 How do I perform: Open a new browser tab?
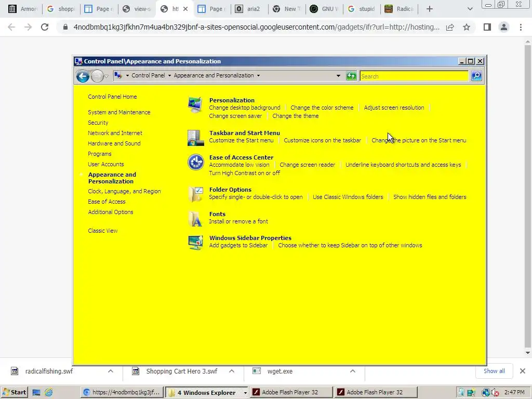coord(430,9)
